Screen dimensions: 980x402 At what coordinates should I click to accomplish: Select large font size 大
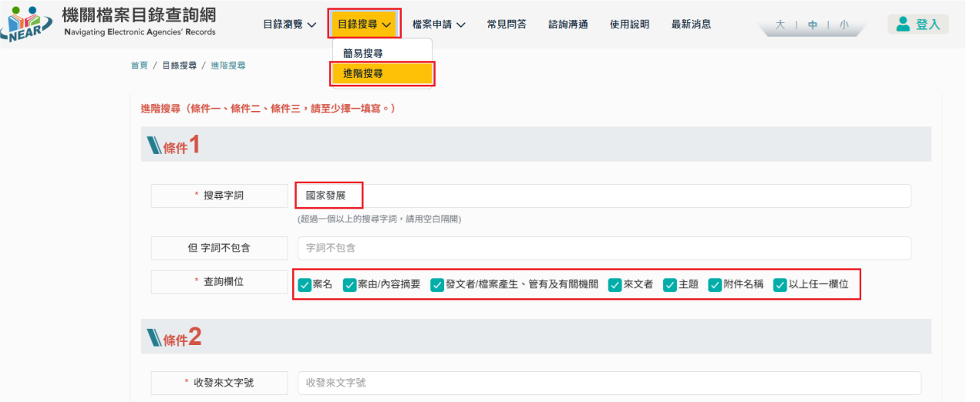click(780, 25)
